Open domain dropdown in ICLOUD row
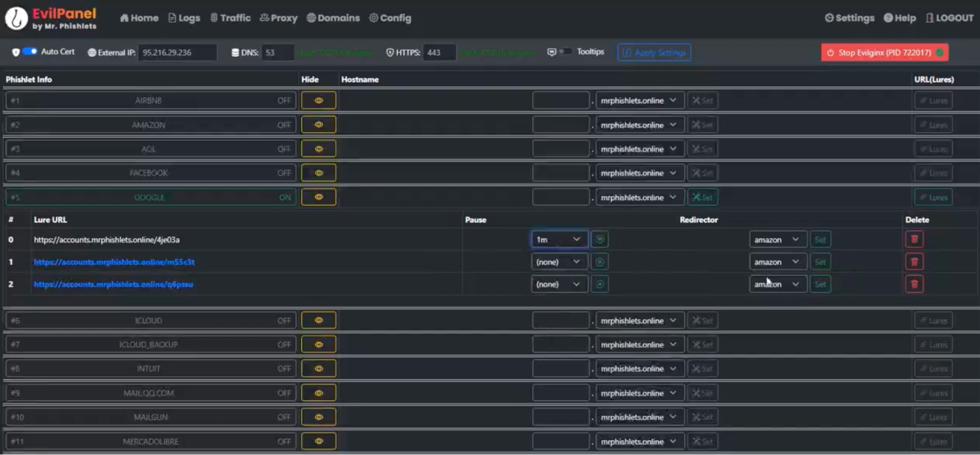This screenshot has width=980, height=455. click(x=639, y=321)
